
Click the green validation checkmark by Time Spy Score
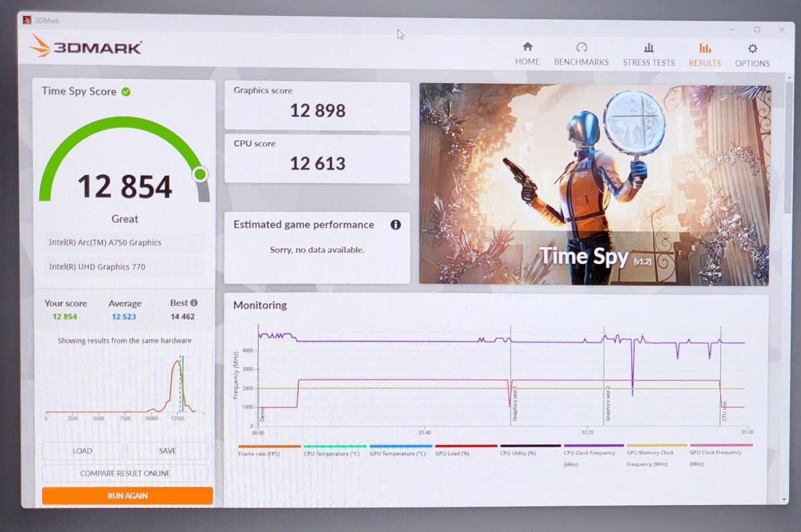126,91
